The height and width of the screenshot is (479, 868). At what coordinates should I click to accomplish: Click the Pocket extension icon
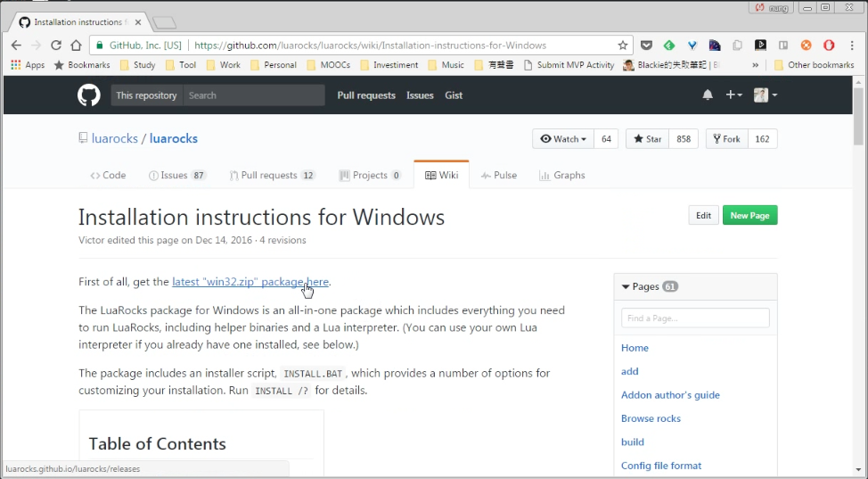pos(646,45)
